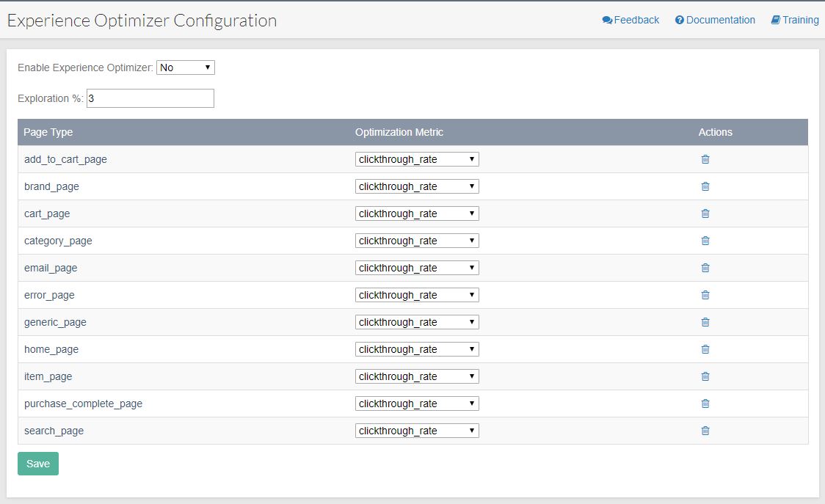This screenshot has height=504, width=825.
Task: Click the Save button
Action: pyautogui.click(x=38, y=464)
